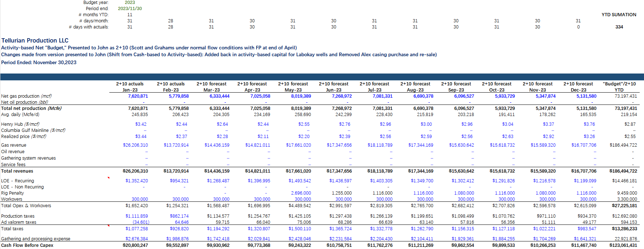Viewport: 644px width, 249px height.
Task: Select Henry Hub Dec-23 price $3.76
Action: pos(589,124)
